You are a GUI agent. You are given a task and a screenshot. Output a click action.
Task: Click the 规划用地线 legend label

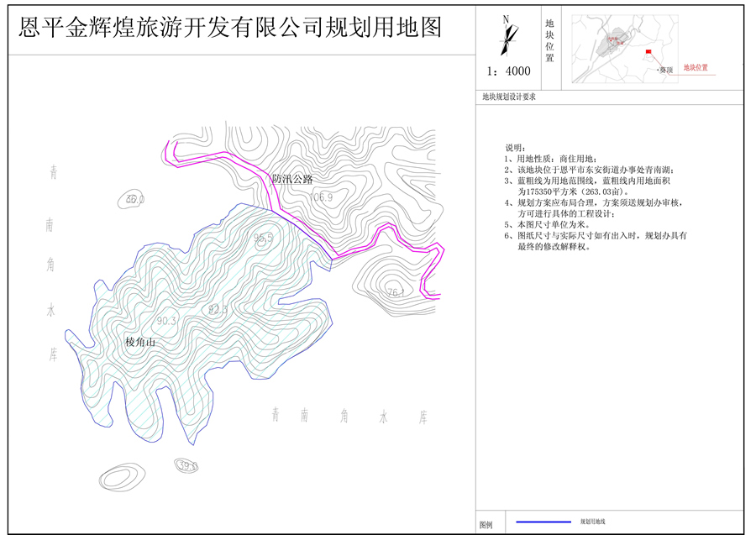(593, 522)
